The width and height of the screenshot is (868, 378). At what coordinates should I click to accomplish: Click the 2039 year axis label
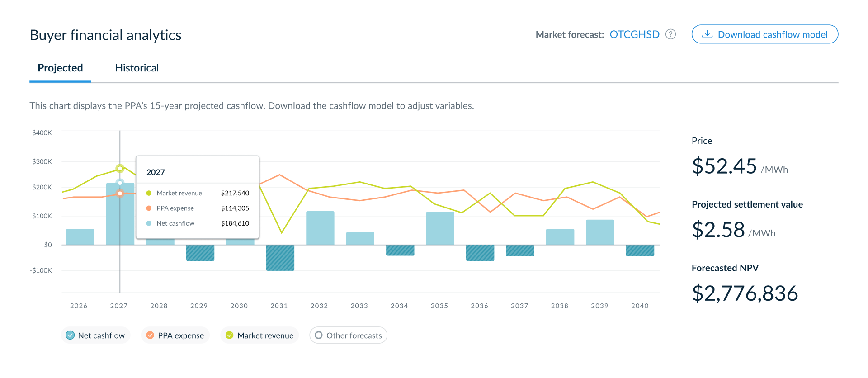(599, 306)
